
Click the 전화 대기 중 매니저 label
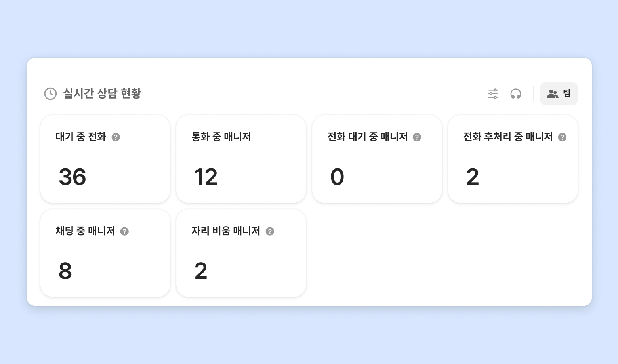point(367,137)
